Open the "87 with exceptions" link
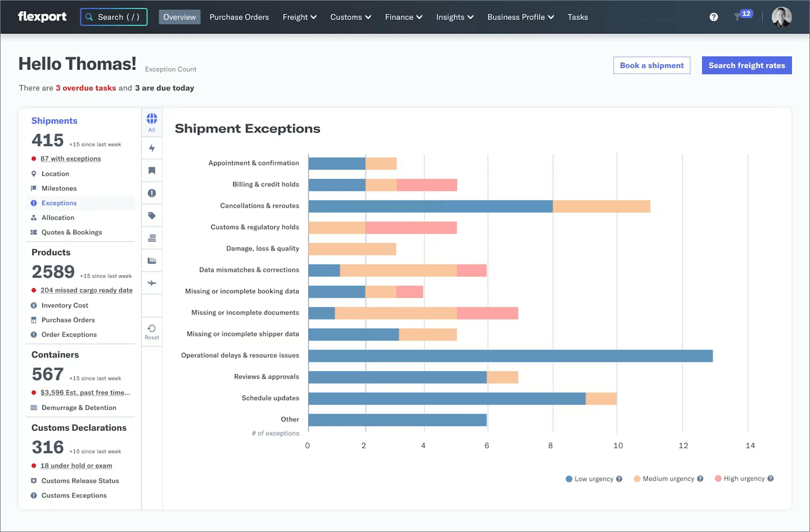Image resolution: width=810 pixels, height=532 pixels. point(70,158)
